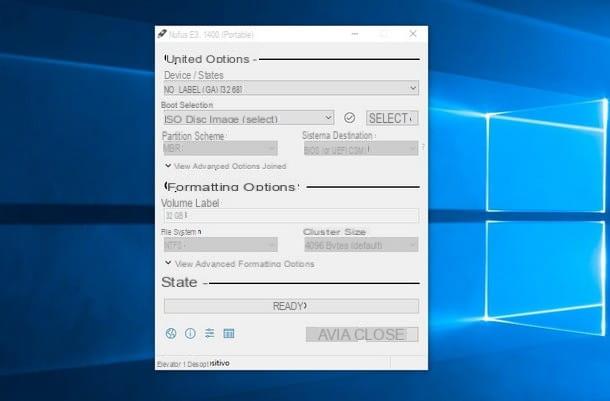The width and height of the screenshot is (610, 401).
Task: Open the settings sliders icon
Action: pos(210,333)
